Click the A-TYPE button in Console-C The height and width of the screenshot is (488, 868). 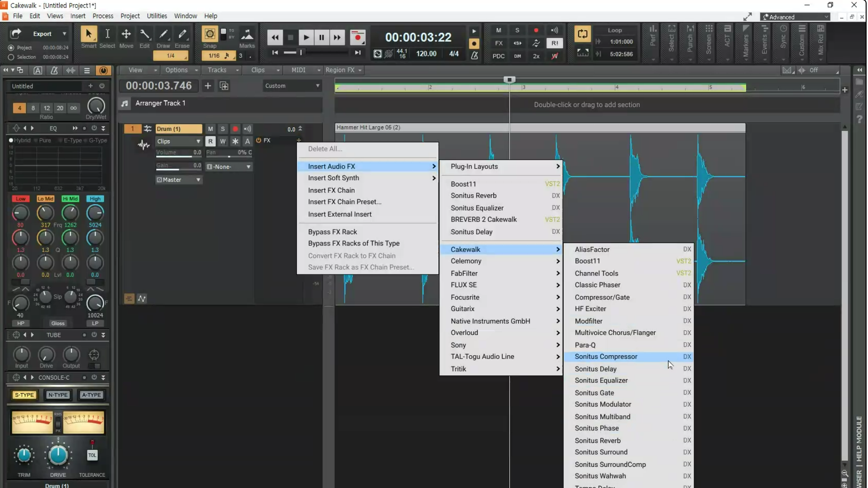pyautogui.click(x=91, y=395)
